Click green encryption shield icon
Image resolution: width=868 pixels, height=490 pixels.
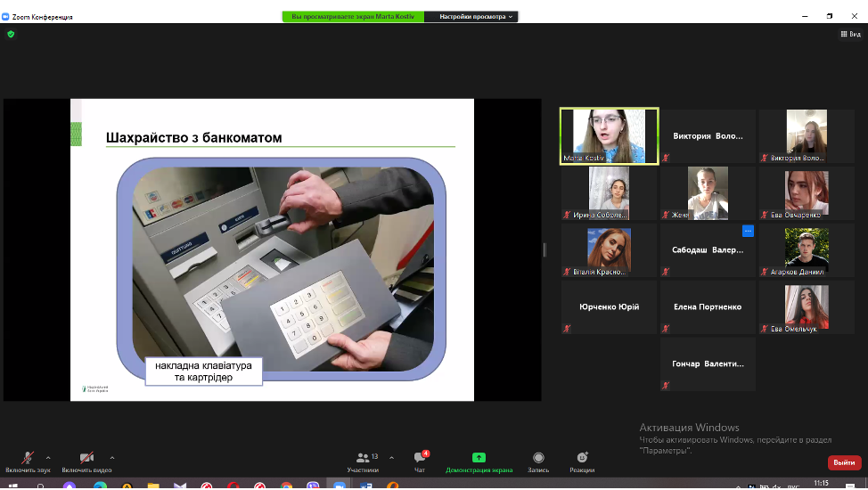coord(11,34)
